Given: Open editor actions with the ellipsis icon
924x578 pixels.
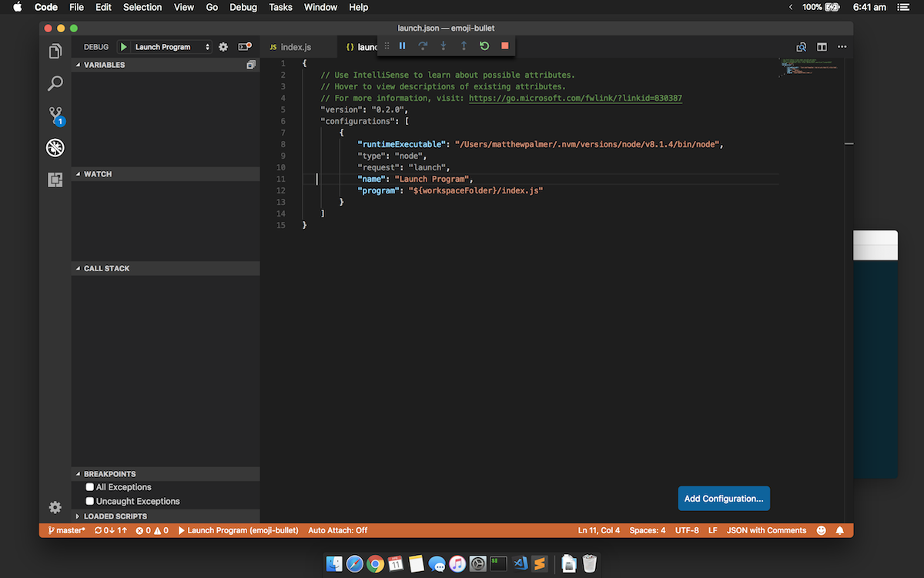Looking at the screenshot, I should (x=842, y=46).
